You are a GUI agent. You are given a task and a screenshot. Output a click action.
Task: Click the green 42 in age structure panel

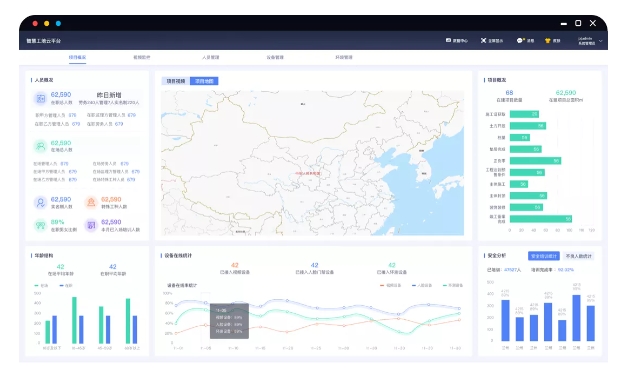(x=61, y=266)
